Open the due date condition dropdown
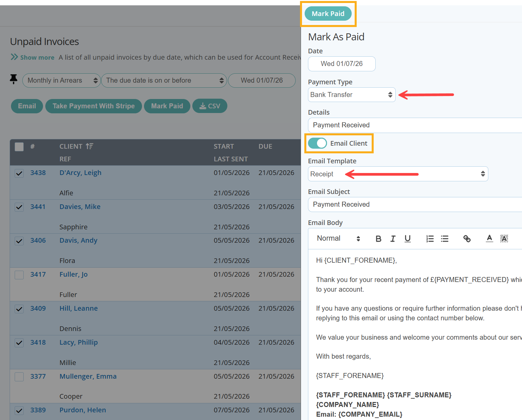This screenshot has width=522, height=420. point(164,80)
